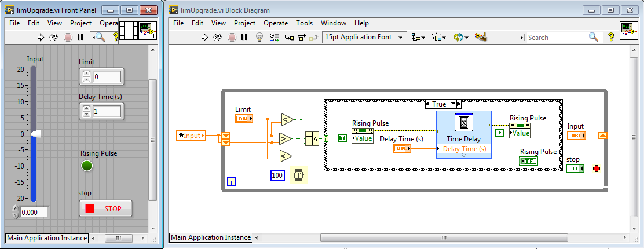Click the False Boolean constant F
This screenshot has height=249, width=644.
coord(500,132)
